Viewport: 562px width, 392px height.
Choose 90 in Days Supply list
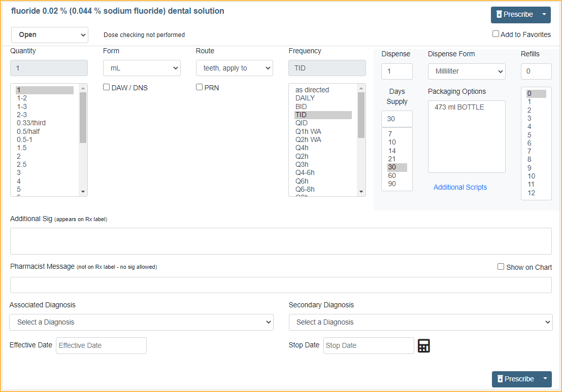coord(392,184)
